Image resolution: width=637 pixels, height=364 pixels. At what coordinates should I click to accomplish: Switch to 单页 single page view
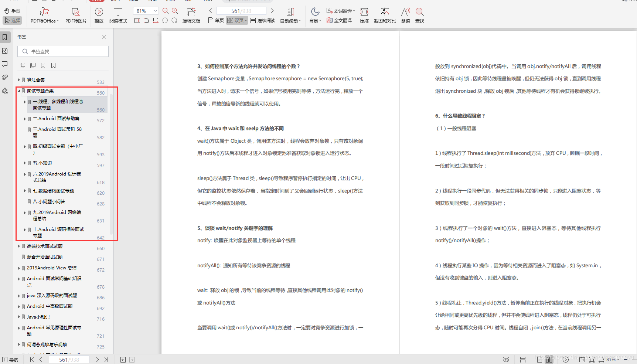pos(216,21)
